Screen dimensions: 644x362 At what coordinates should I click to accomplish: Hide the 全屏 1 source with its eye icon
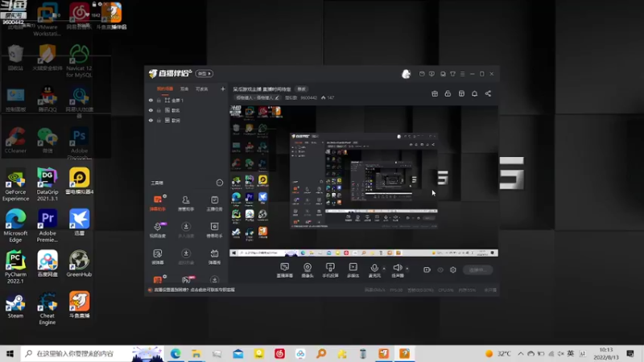pyautogui.click(x=151, y=100)
